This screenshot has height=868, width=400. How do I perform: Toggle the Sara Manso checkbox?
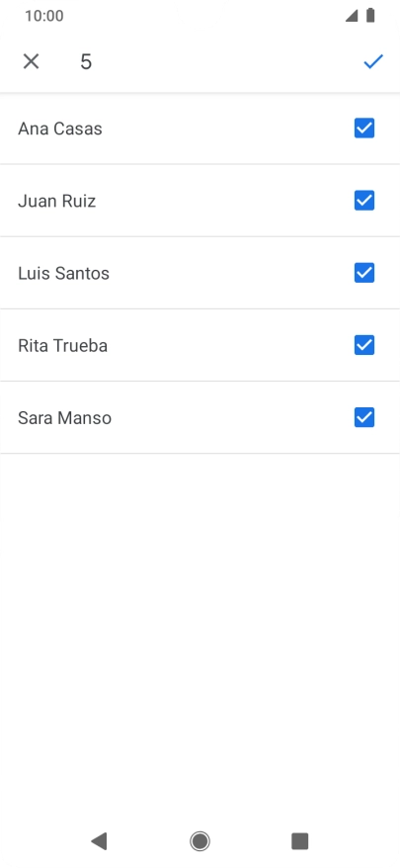pyautogui.click(x=364, y=418)
